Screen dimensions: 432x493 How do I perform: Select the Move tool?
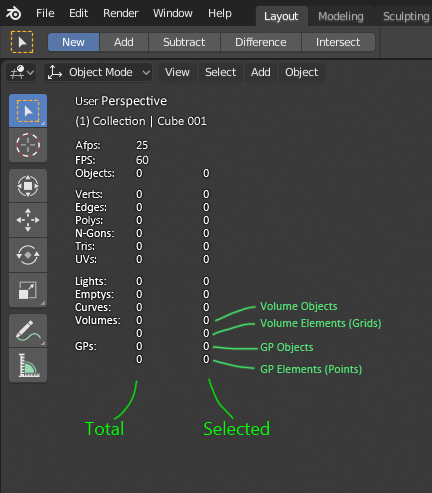[x=28, y=220]
